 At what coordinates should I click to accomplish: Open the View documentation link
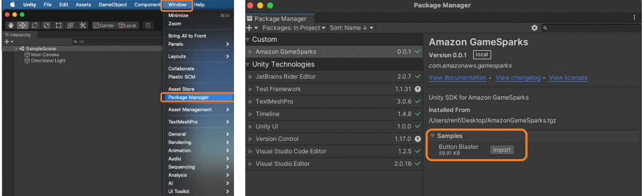(457, 78)
